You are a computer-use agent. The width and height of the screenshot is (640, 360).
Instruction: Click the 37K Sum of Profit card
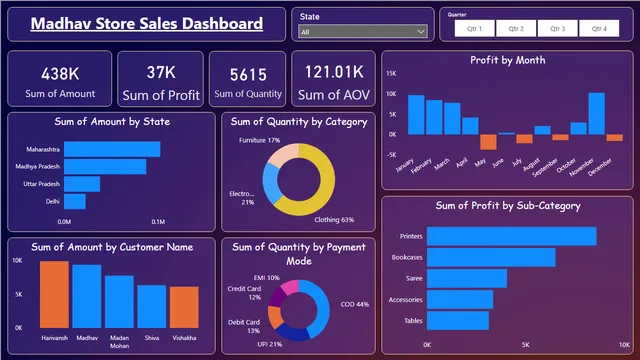coord(161,79)
